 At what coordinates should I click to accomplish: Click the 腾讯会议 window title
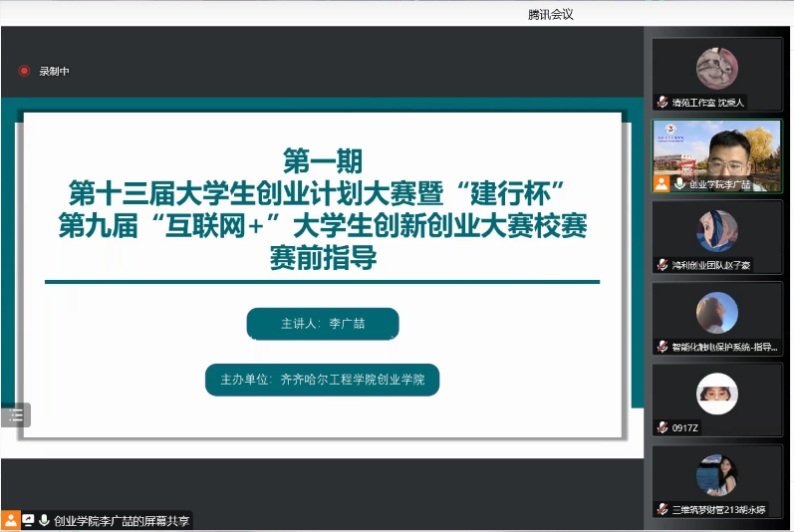click(550, 13)
